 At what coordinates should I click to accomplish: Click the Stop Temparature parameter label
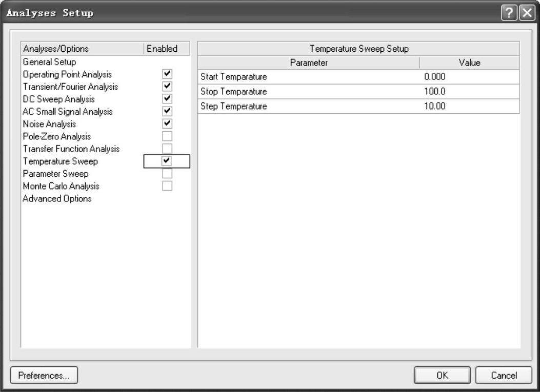pos(233,92)
